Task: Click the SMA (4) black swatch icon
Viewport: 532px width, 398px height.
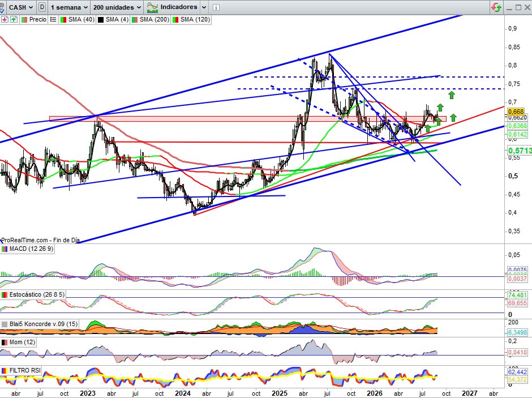Action: click(101, 20)
